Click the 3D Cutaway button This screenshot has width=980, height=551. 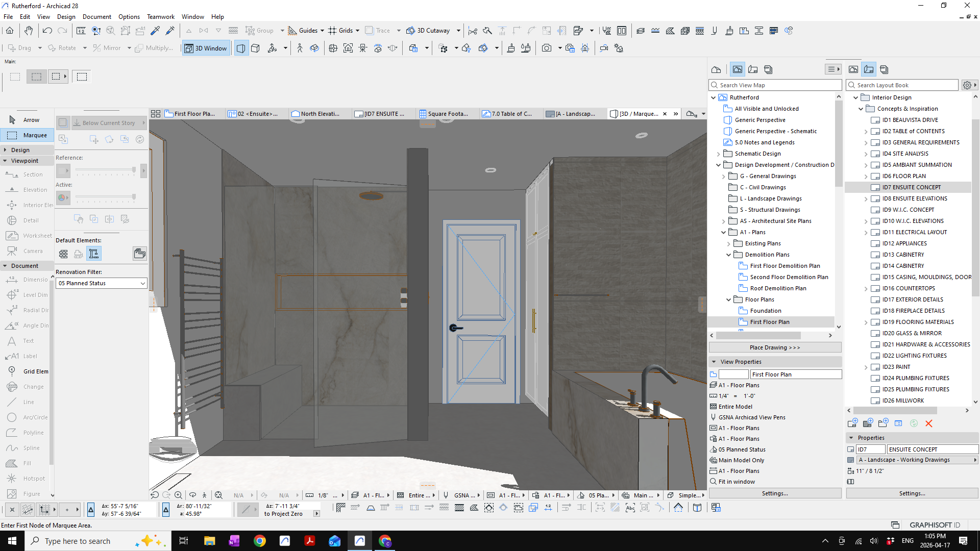428,31
